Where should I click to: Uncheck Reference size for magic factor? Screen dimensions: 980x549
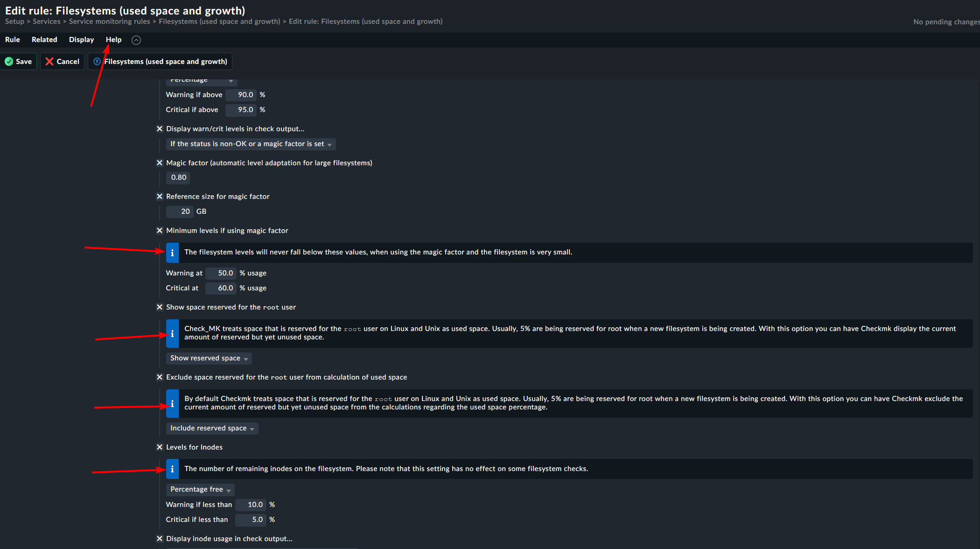(160, 197)
